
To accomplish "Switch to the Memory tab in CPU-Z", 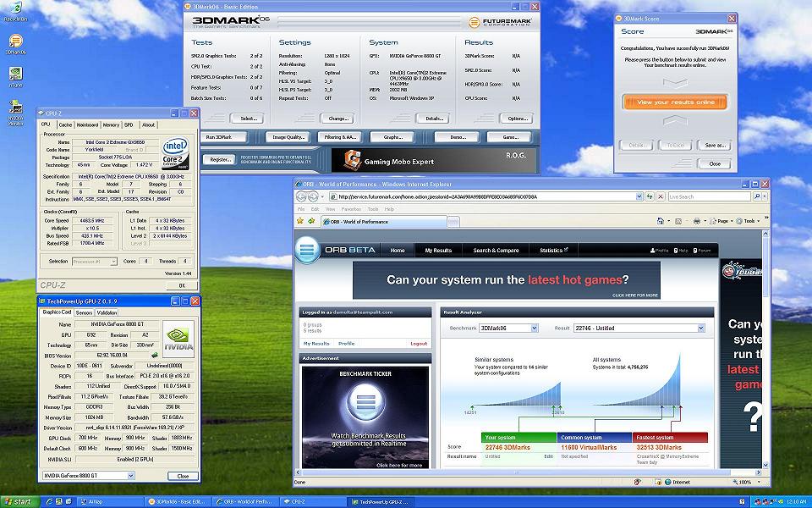I will 111,125.
